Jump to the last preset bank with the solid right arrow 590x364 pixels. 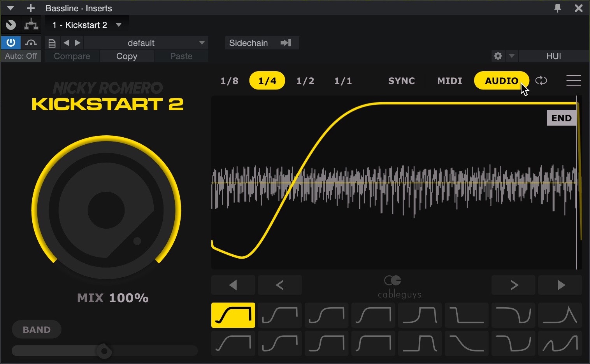click(x=560, y=285)
